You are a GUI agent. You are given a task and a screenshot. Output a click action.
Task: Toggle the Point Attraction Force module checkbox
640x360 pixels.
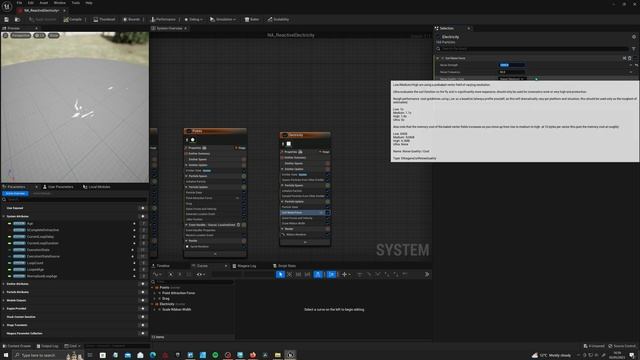pyautogui.click(x=244, y=198)
